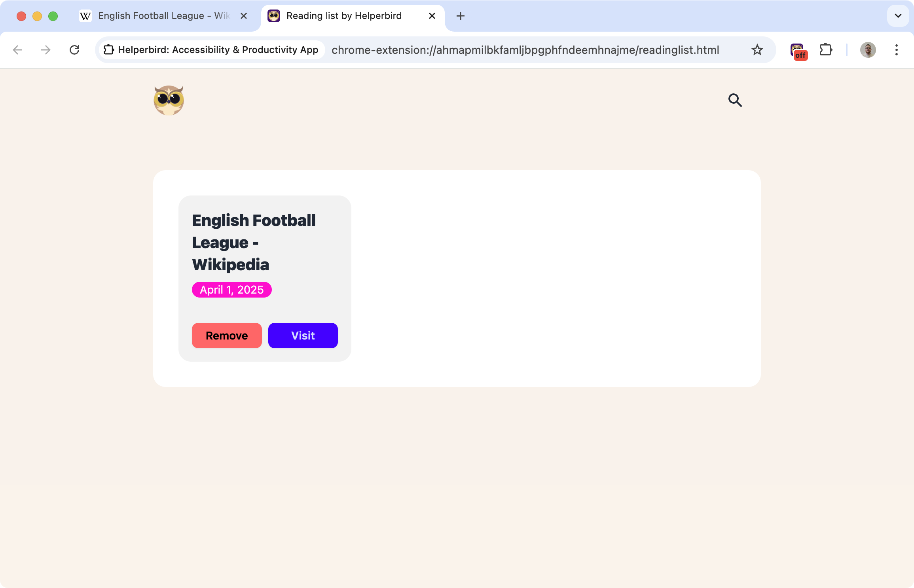
Task: Open the Extensions puzzle piece menu
Action: click(x=826, y=50)
